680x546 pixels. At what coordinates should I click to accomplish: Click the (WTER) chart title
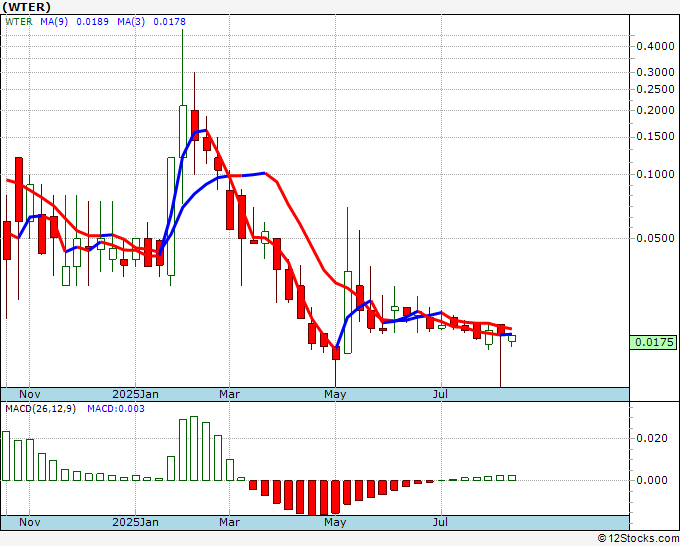[26, 7]
